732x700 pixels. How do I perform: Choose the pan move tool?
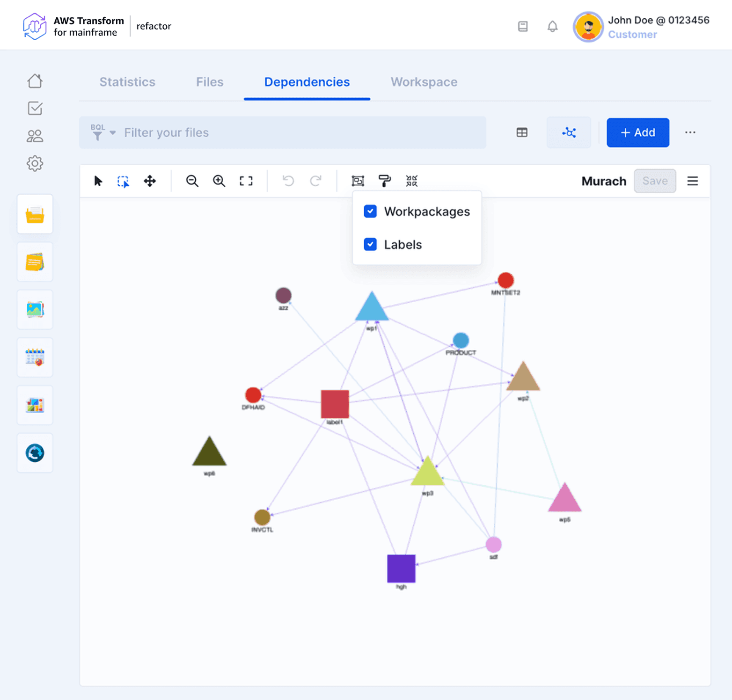pos(150,181)
